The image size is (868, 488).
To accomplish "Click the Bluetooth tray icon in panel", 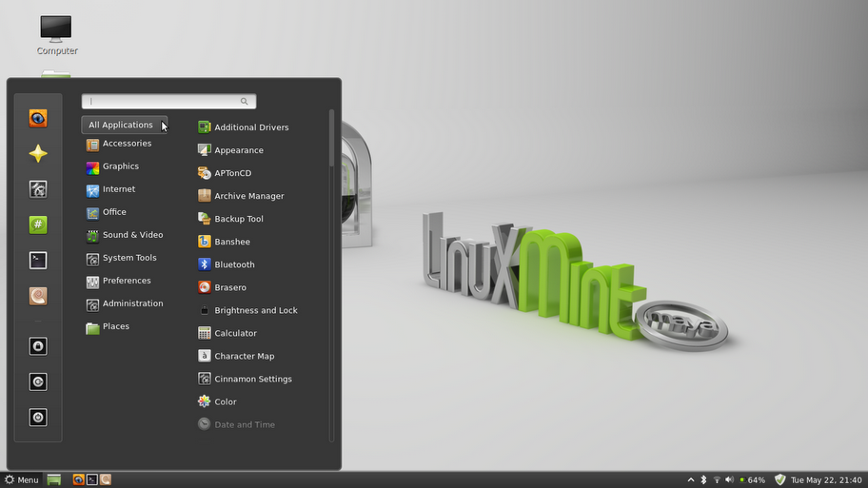I will click(703, 479).
